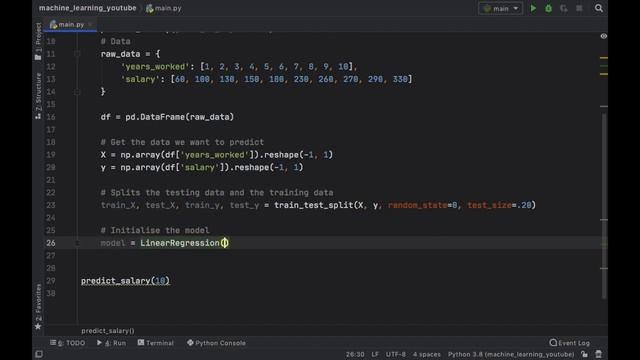Open the TODO tool window
Image resolution: width=640 pixels, height=360 pixels.
click(68, 343)
